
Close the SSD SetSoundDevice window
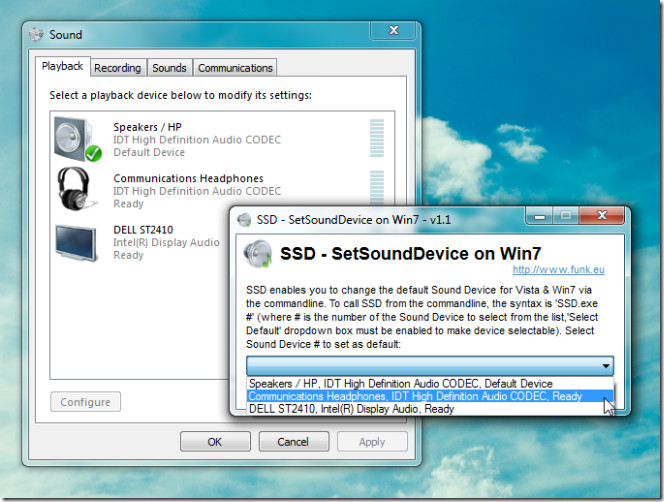[602, 215]
